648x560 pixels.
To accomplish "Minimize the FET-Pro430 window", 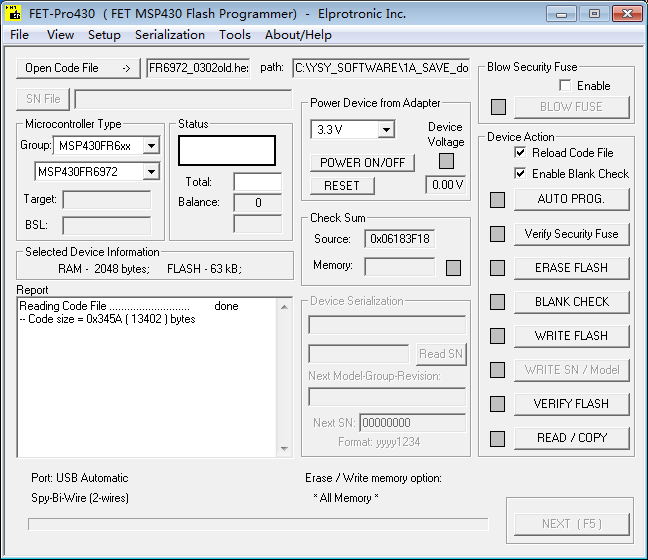I will [561, 14].
